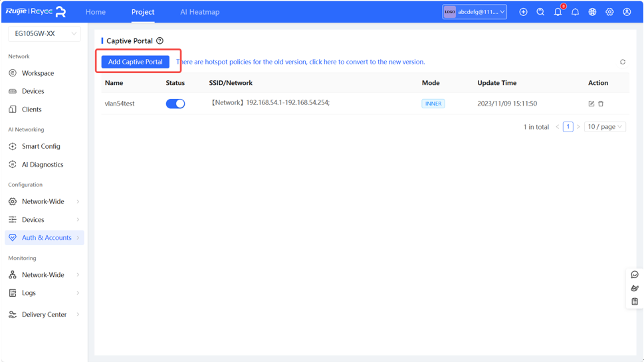This screenshot has width=644, height=364.
Task: Click the Devices icon under Network
Action: (13, 91)
